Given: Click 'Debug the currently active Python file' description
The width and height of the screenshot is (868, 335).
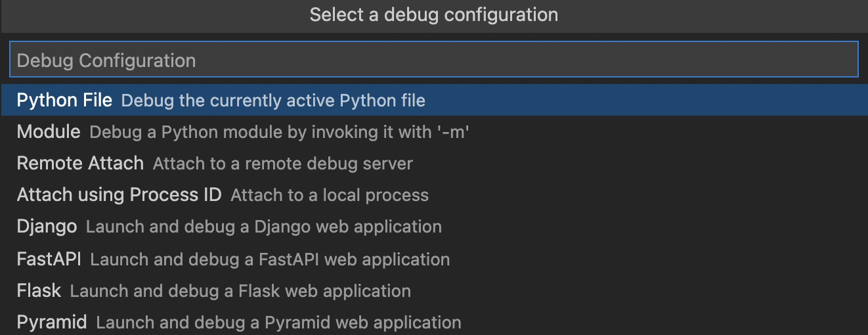Looking at the screenshot, I should pos(273,100).
